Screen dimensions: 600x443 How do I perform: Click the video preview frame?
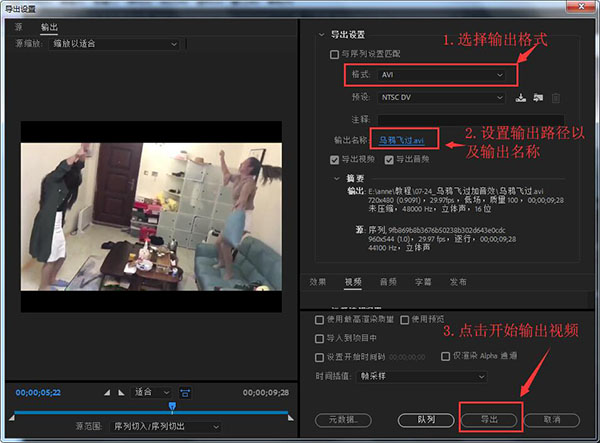coord(151,217)
